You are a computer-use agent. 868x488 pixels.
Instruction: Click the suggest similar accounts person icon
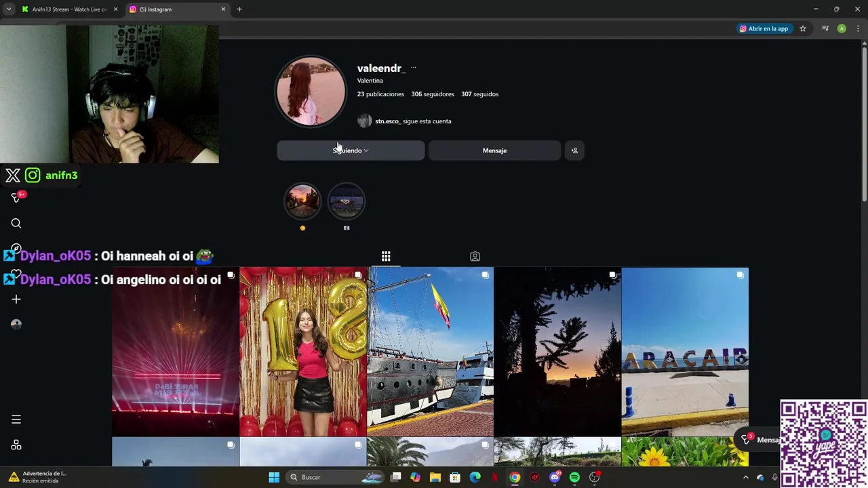[574, 150]
